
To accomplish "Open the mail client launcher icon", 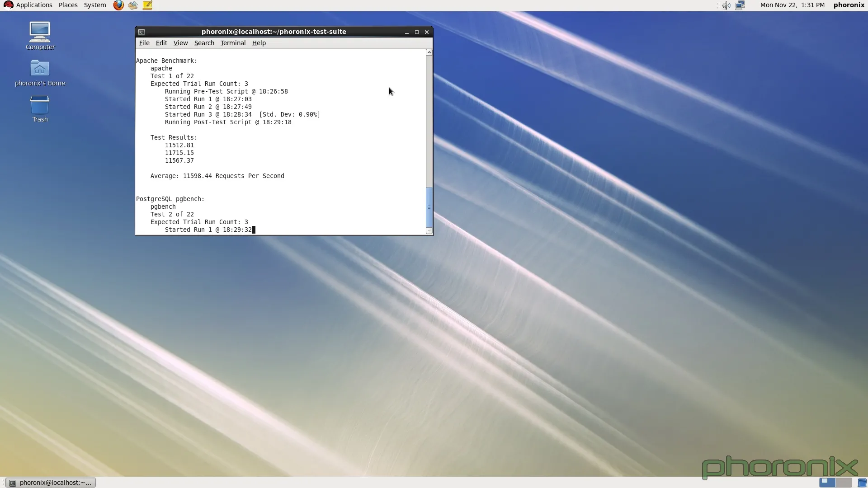I will point(133,5).
